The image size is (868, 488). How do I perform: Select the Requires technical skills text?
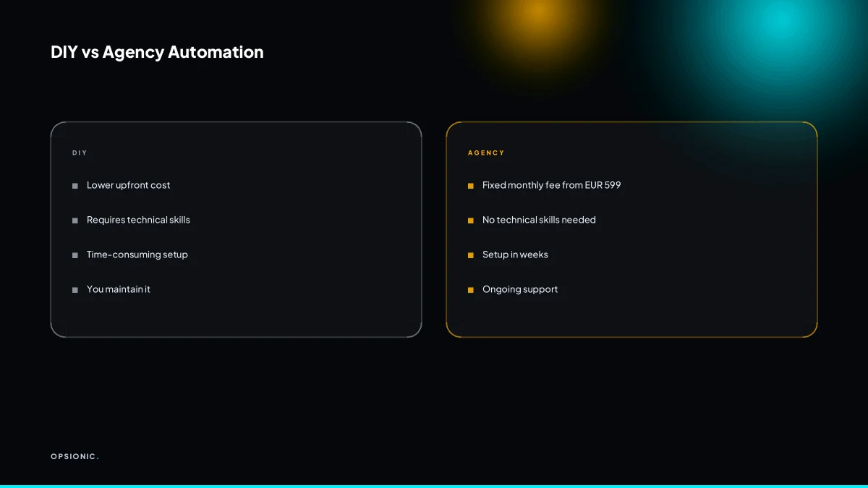coord(138,220)
